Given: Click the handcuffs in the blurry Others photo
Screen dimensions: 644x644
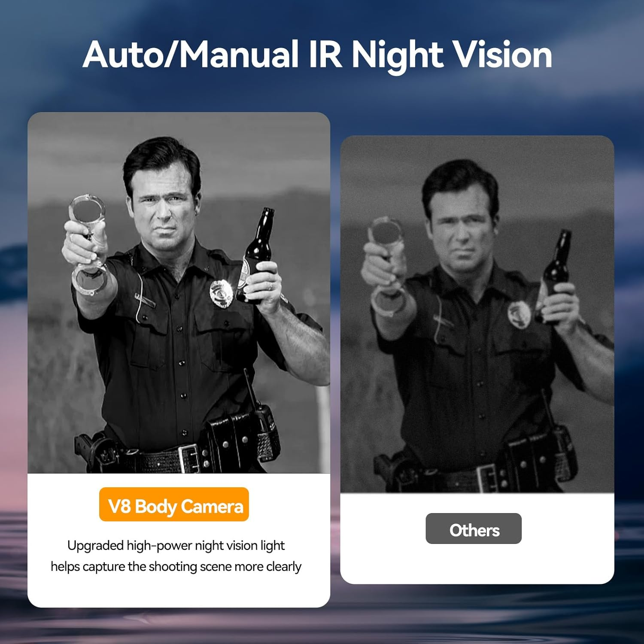Looking at the screenshot, I should click(386, 266).
